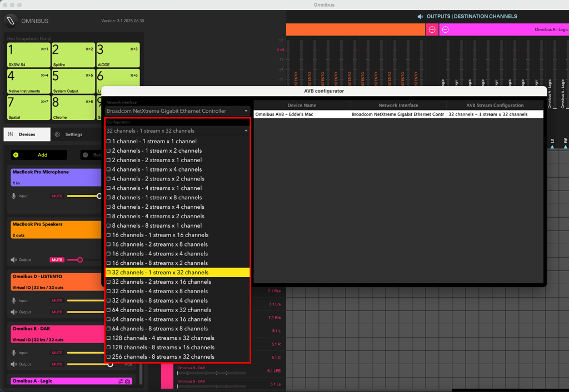Viewport: 569px width, 392px height.
Task: Select 2 channels - 2 streams x 1 channel
Action: (177, 160)
